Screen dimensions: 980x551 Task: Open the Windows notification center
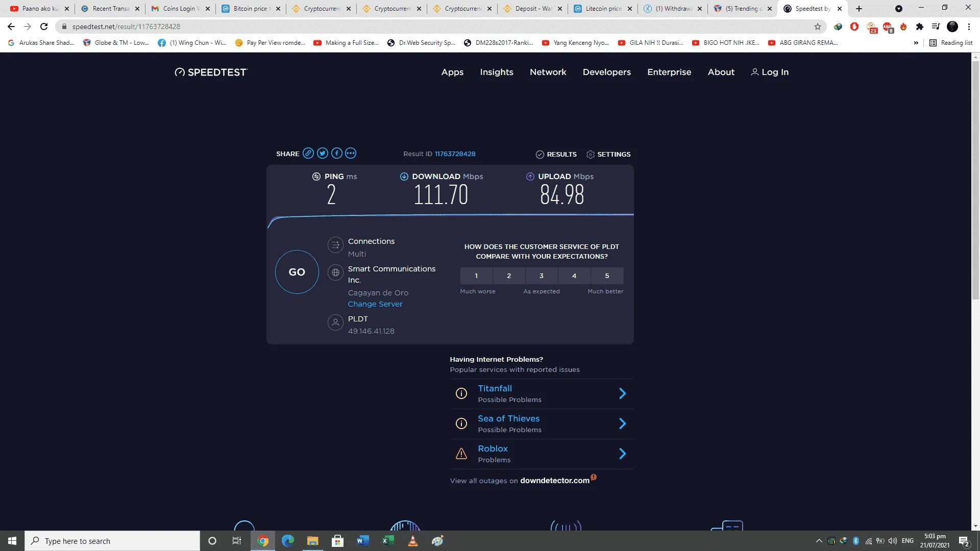[x=964, y=541]
